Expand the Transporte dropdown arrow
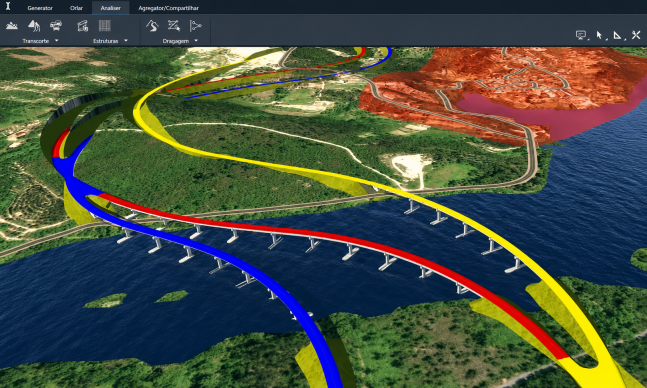This screenshot has height=388, width=647. click(x=57, y=40)
